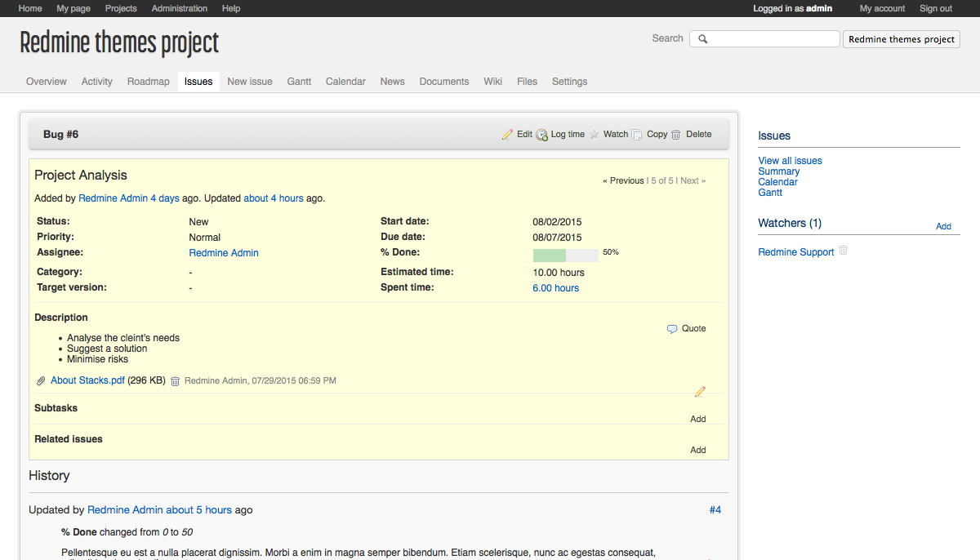Switch to the Calendar tab in the project menu
980x560 pixels.
[345, 82]
